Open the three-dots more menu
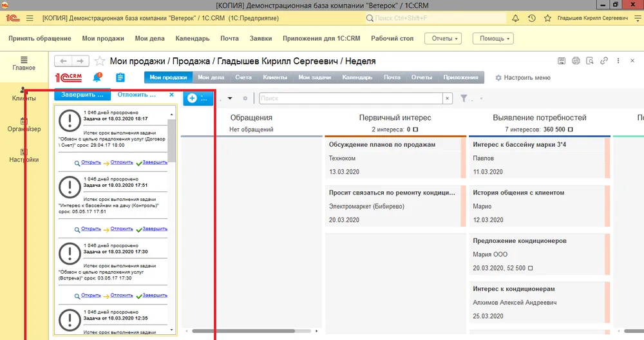This screenshot has width=644, height=340. 618,61
